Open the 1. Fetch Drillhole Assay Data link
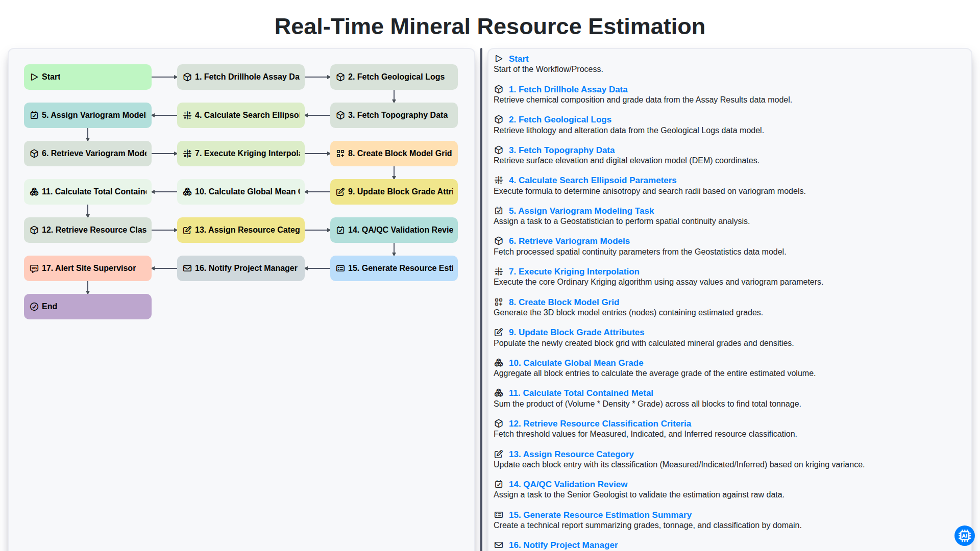 point(568,89)
